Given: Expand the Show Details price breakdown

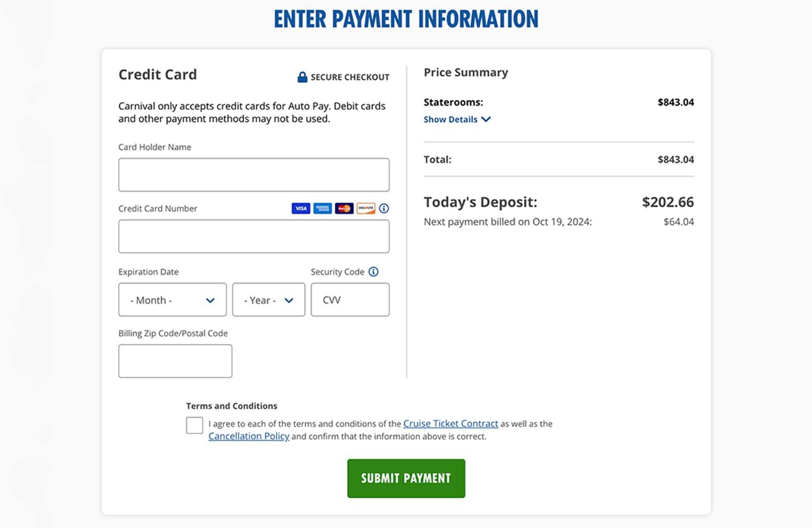Looking at the screenshot, I should (x=456, y=119).
